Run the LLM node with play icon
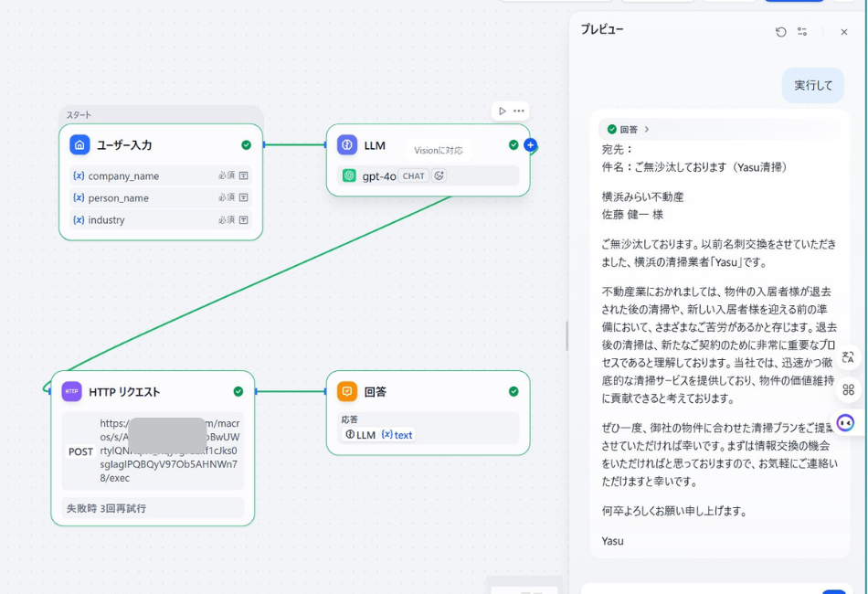 pos(502,111)
